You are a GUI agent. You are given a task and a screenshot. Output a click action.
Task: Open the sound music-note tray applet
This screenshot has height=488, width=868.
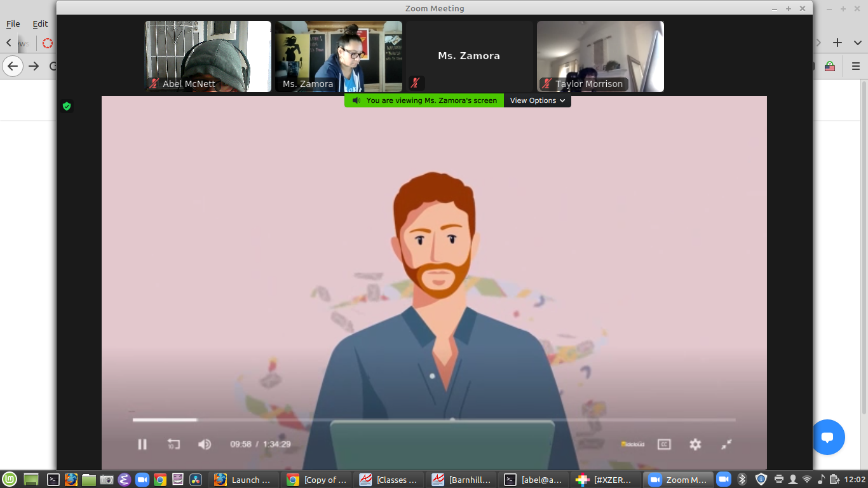[821, 479]
